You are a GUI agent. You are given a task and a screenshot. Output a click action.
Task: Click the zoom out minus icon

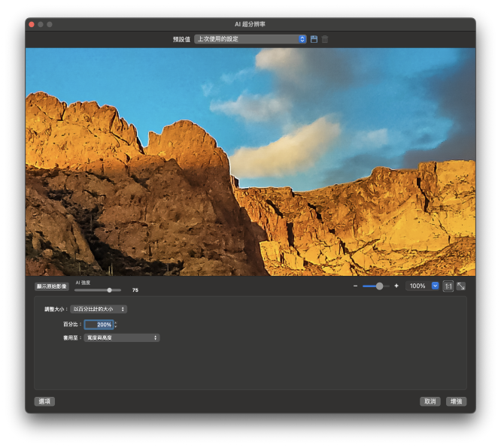[355, 286]
